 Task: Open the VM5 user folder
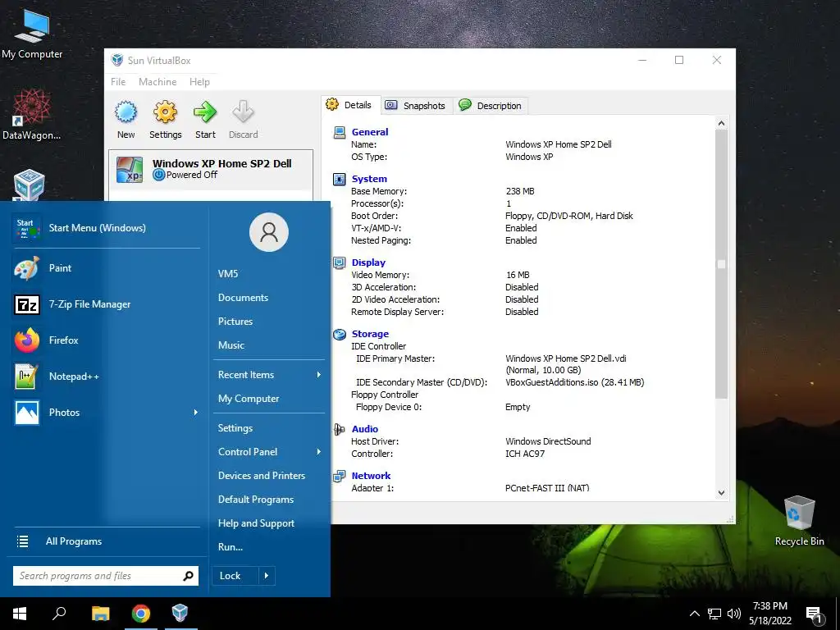(228, 274)
